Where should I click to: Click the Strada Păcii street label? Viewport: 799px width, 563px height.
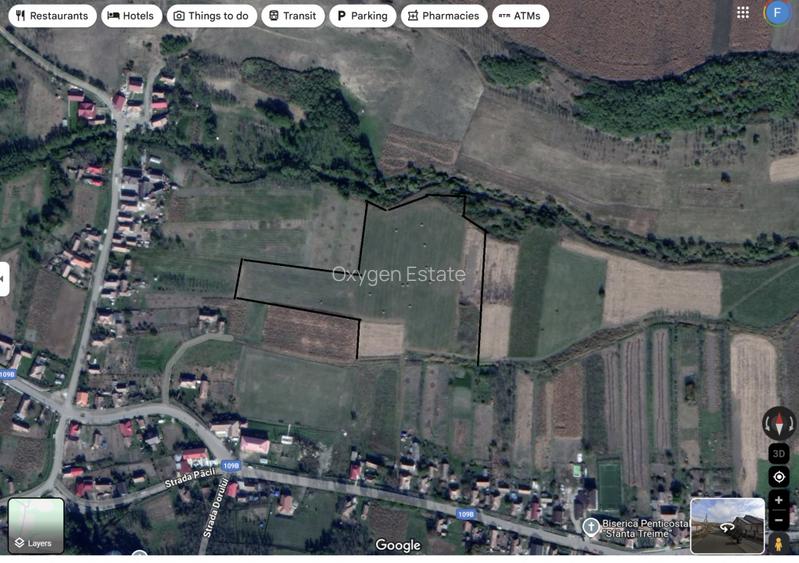click(x=190, y=477)
